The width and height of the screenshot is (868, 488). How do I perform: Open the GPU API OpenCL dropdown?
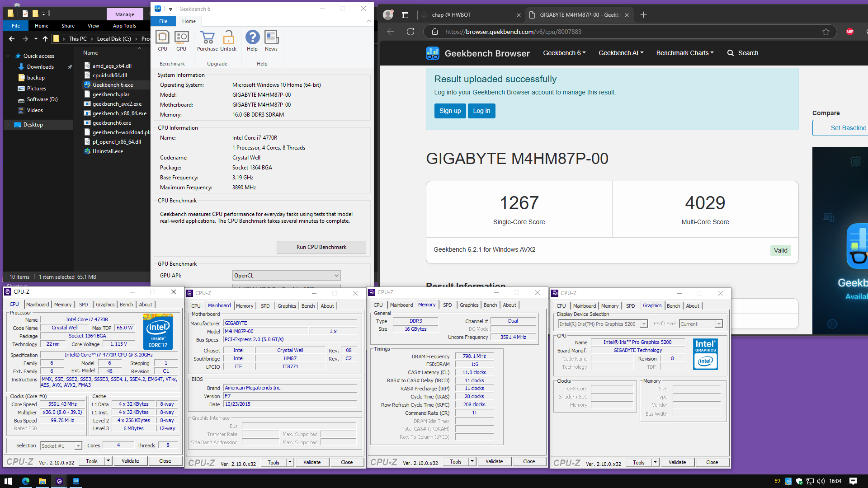point(287,276)
